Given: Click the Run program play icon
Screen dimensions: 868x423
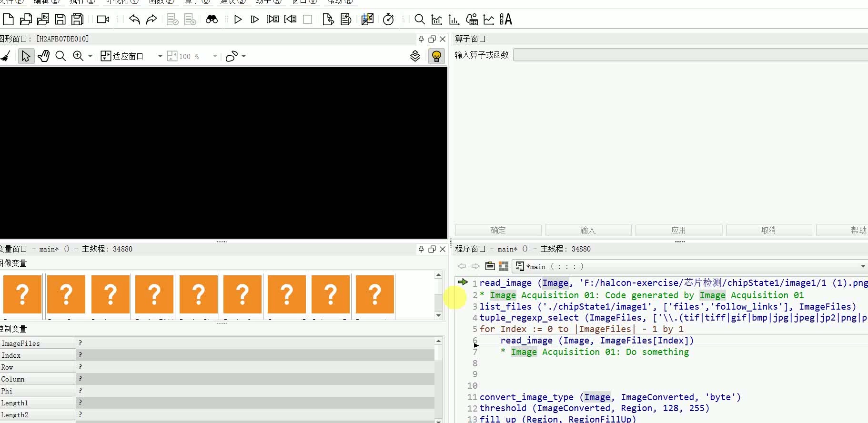Looking at the screenshot, I should click(x=238, y=20).
